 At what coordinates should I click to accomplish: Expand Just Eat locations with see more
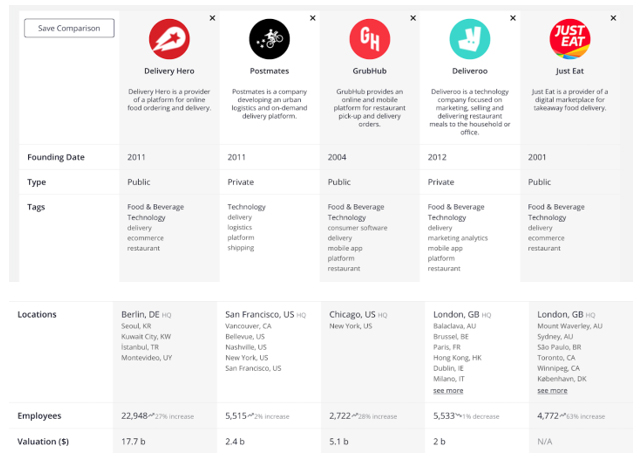[552, 391]
